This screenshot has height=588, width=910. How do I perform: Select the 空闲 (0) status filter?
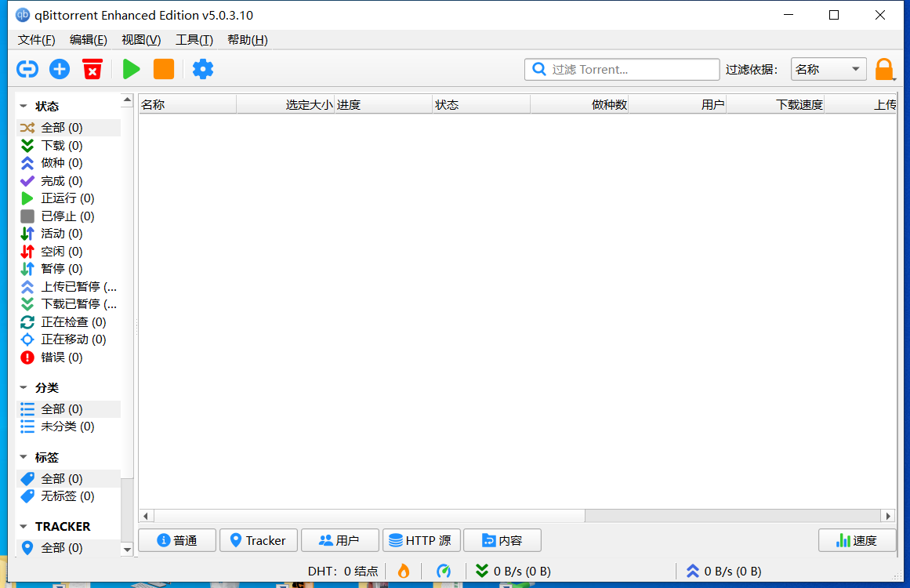pyautogui.click(x=68, y=252)
